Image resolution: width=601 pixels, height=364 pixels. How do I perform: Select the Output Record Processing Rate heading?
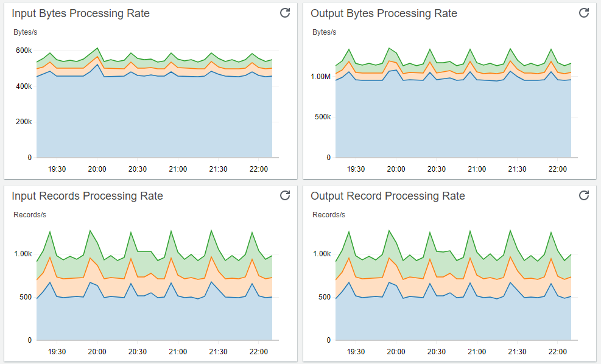point(388,196)
